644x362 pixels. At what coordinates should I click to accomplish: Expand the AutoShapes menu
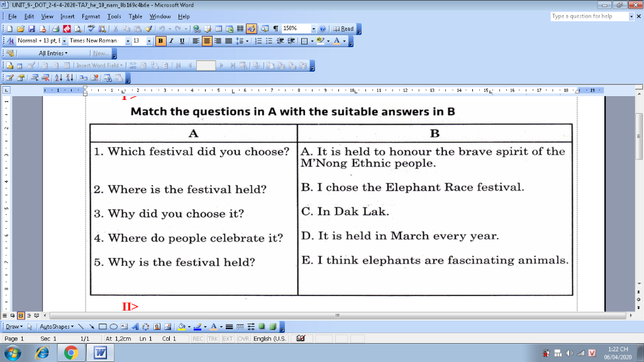57,327
